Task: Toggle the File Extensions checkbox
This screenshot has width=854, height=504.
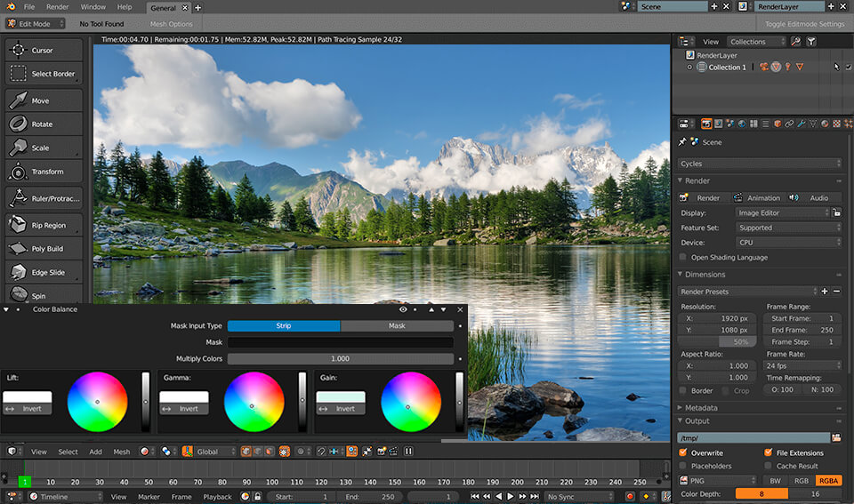Action: coord(768,452)
